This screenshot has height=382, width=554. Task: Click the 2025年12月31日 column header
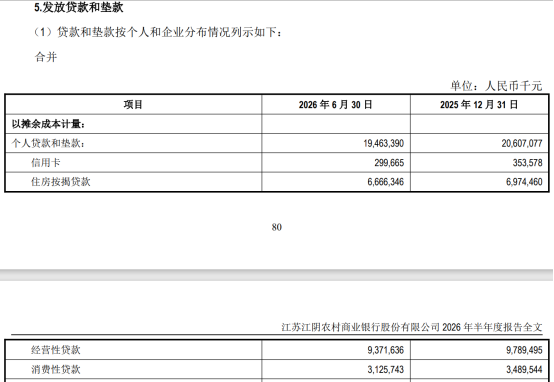[x=479, y=105]
